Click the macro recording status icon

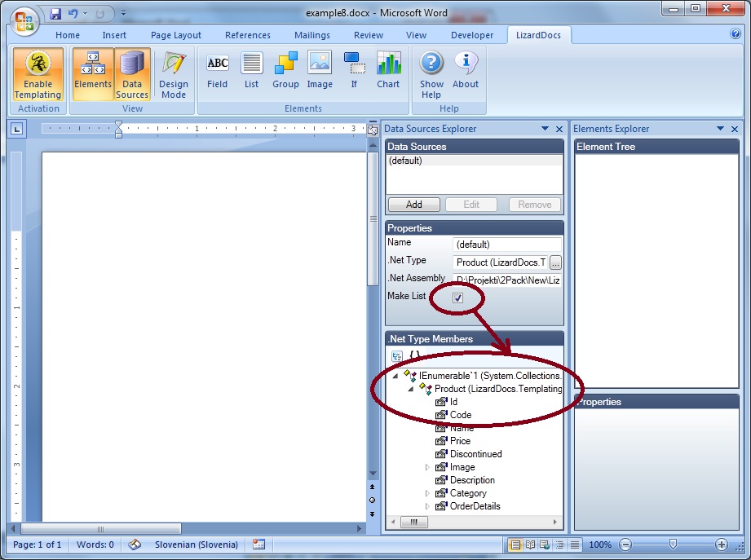coord(258,545)
